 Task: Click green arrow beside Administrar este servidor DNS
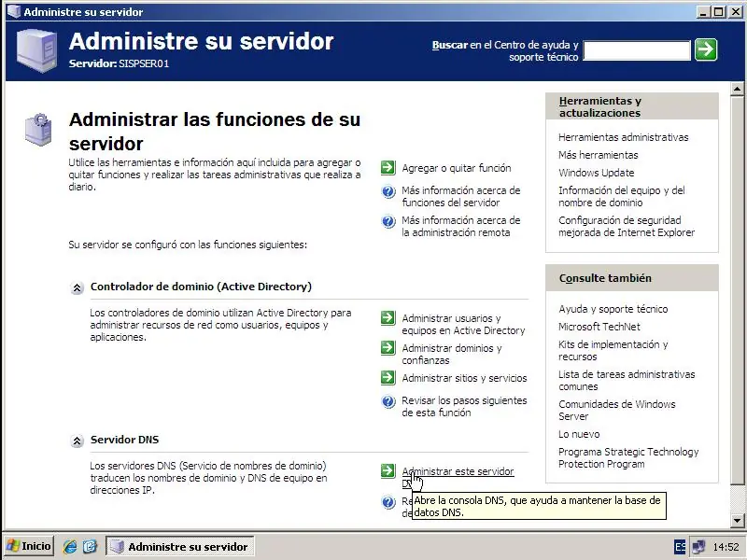(x=388, y=471)
